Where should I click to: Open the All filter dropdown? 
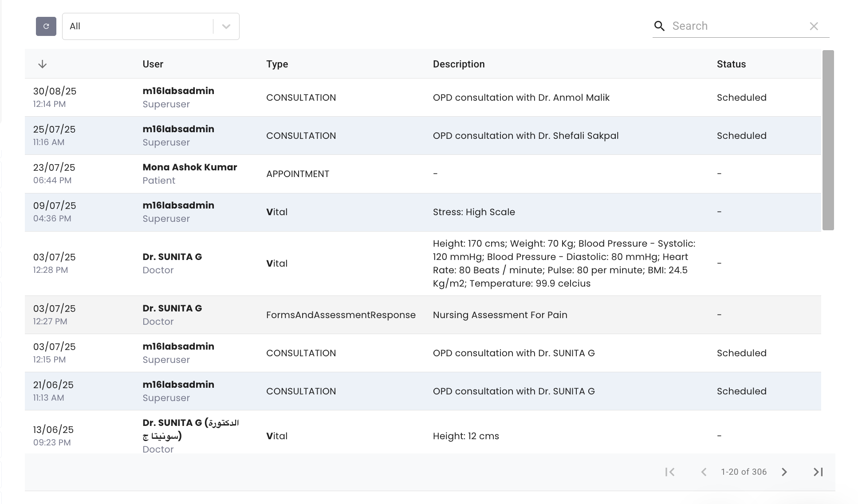coord(138,26)
